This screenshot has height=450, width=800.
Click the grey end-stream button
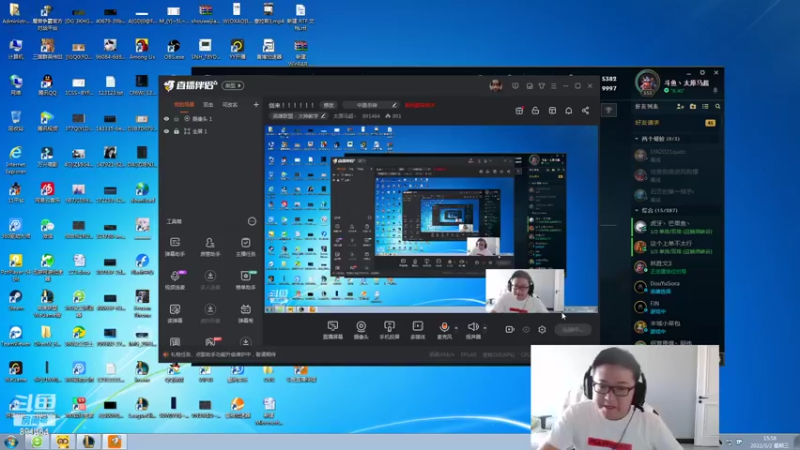point(572,330)
